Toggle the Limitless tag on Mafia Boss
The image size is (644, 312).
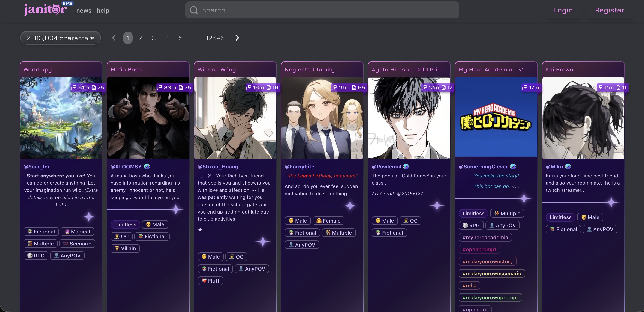[125, 224]
